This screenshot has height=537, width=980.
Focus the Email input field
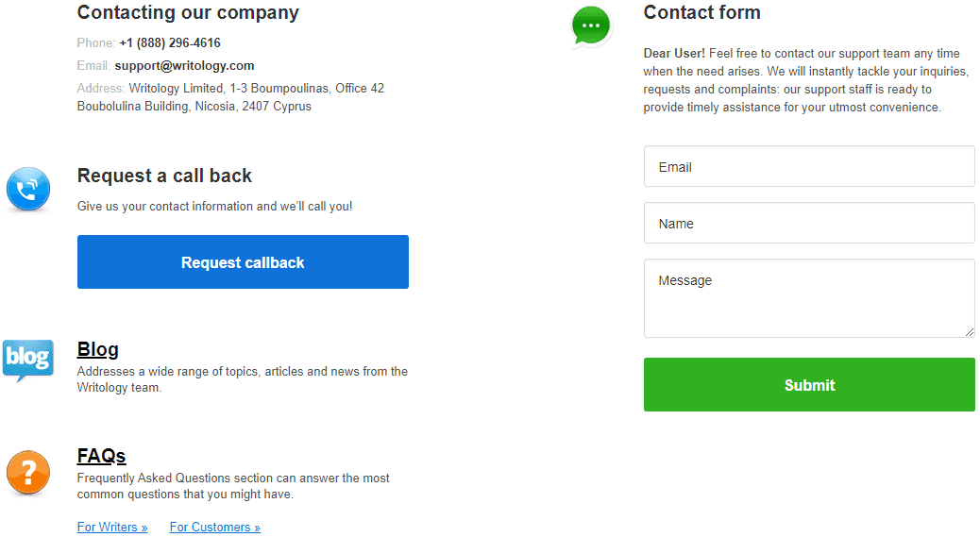[809, 167]
